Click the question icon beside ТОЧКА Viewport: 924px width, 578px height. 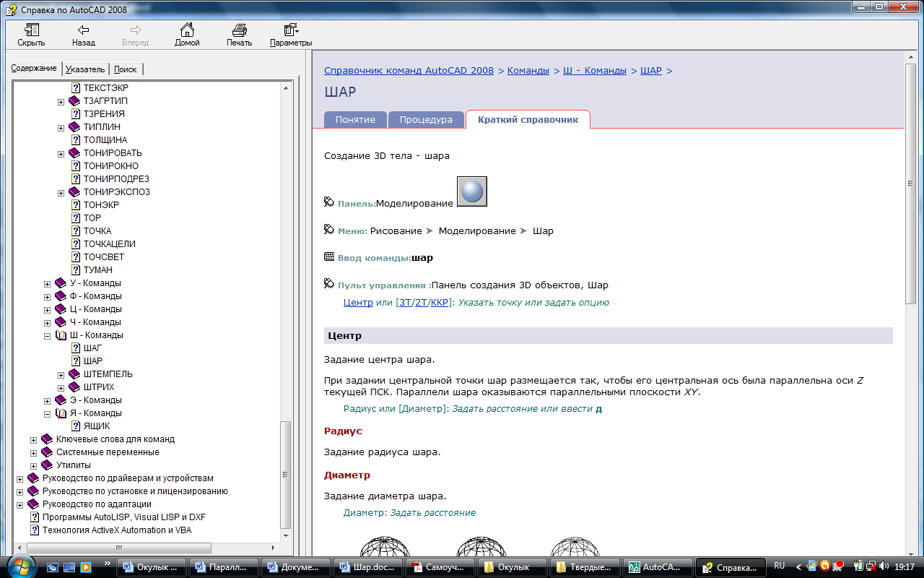(x=76, y=231)
